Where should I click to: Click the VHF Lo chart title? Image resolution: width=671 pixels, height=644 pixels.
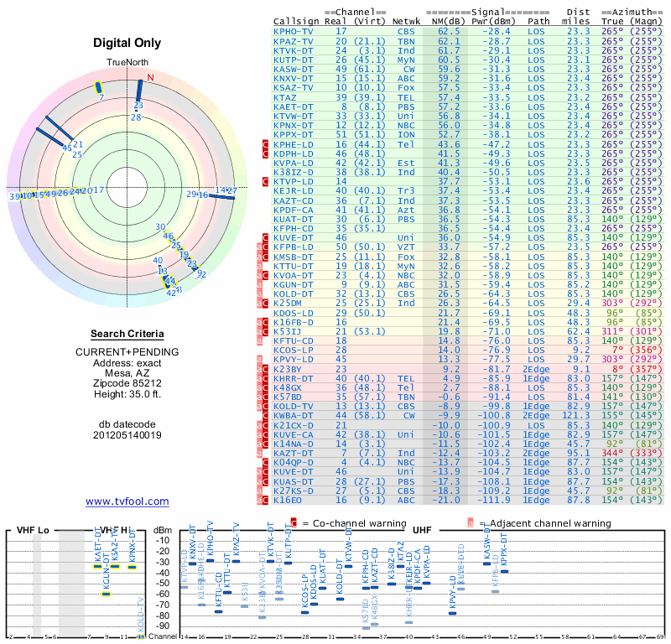tap(33, 530)
